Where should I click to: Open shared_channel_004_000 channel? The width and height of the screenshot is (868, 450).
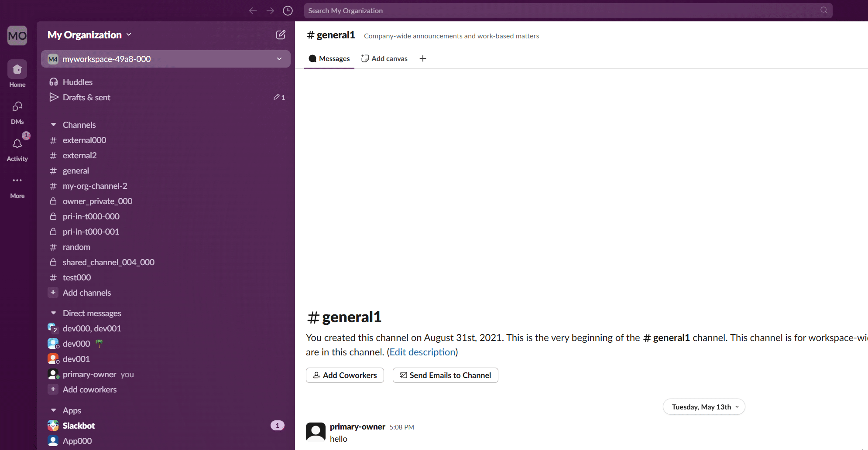point(166,262)
